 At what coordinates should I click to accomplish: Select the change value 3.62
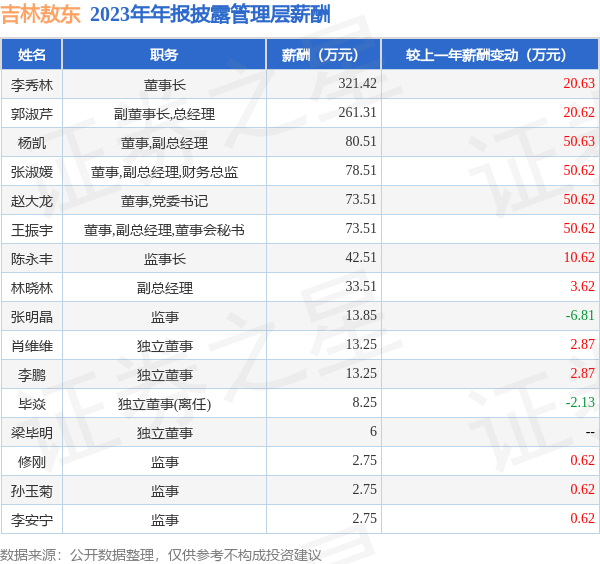coord(582,287)
